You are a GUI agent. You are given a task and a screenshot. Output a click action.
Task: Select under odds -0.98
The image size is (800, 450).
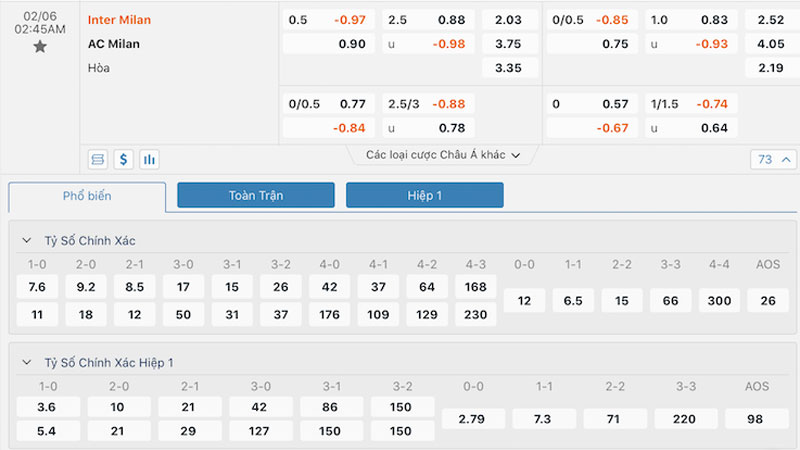(x=428, y=44)
